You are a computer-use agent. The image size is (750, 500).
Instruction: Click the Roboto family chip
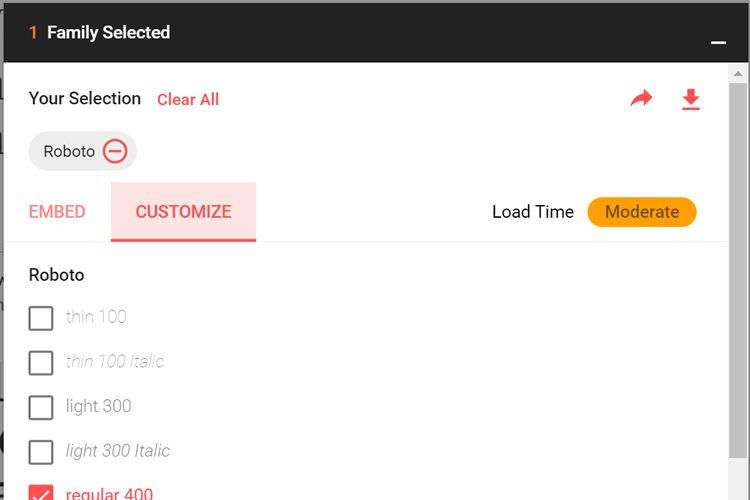pyautogui.click(x=69, y=151)
